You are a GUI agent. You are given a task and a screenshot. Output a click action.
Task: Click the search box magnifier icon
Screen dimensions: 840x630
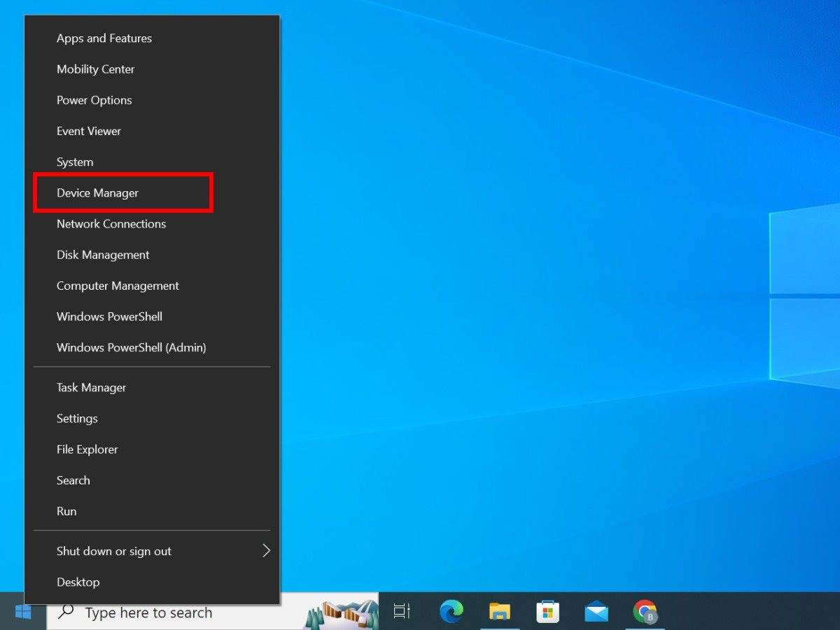click(x=66, y=612)
